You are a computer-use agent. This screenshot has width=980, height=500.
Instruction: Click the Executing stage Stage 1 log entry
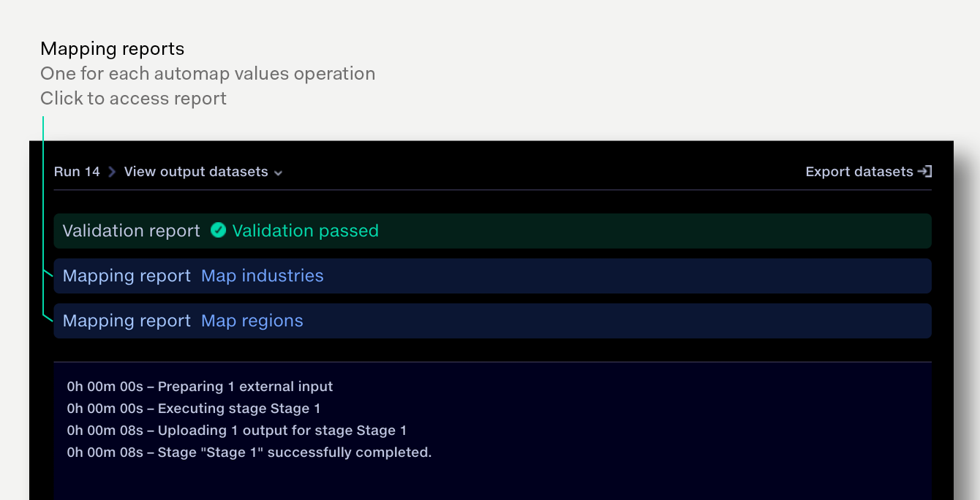(192, 408)
